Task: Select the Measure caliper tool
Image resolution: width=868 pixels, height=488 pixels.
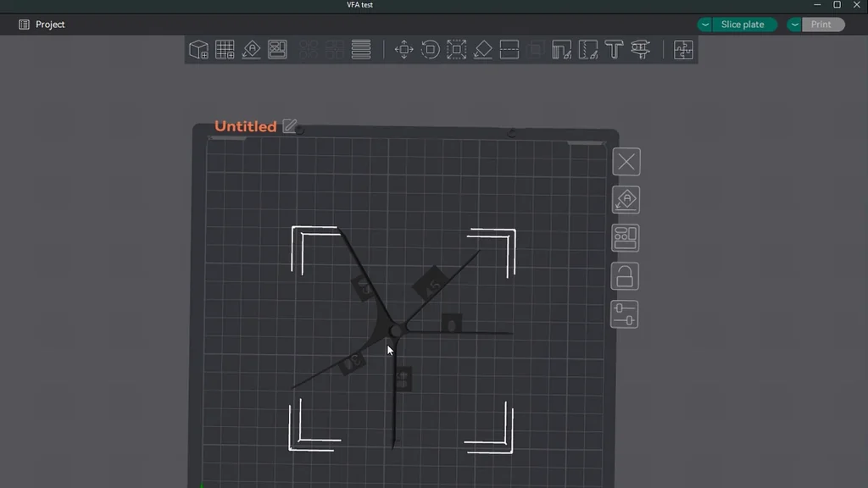Action: click(641, 50)
